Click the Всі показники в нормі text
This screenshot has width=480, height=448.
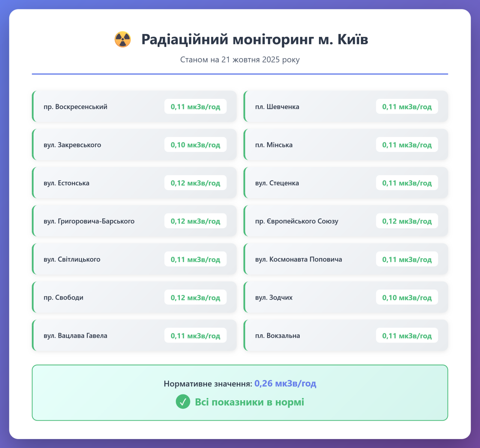click(249, 402)
